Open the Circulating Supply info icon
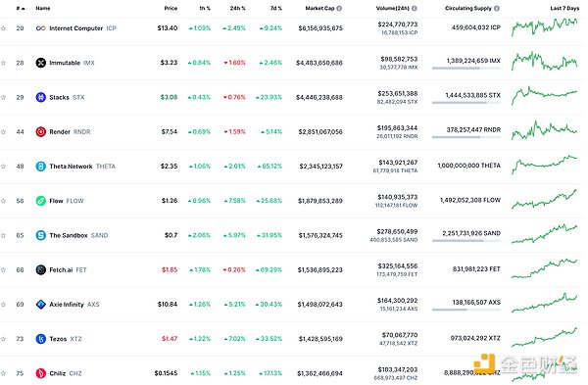Viewport: 588px width, 385px height. 497,8
